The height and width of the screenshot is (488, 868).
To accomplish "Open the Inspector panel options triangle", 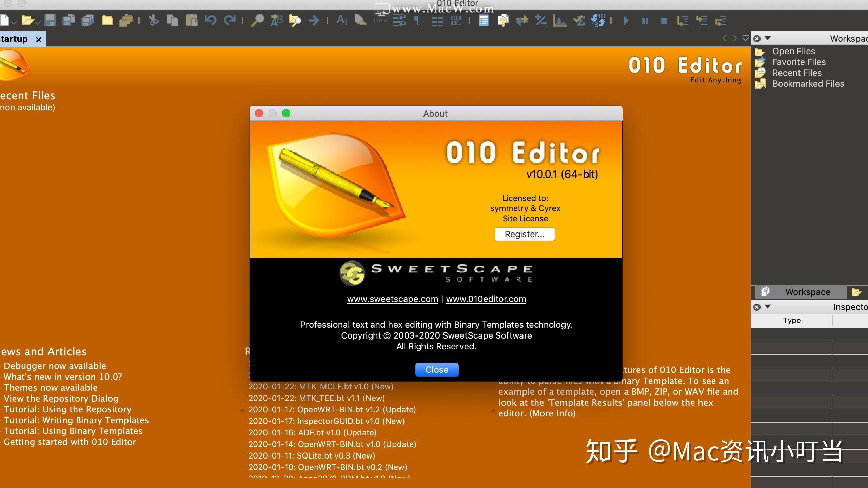I will click(x=768, y=306).
